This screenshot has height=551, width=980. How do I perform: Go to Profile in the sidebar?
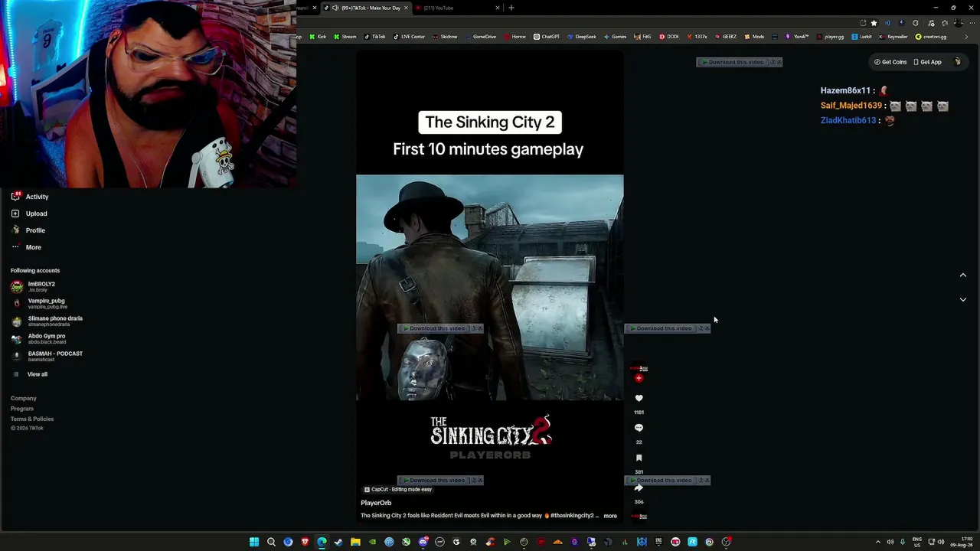tap(28, 230)
